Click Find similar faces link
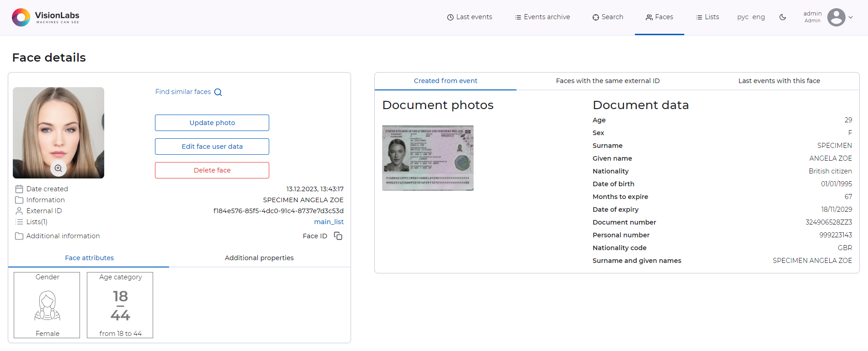 point(183,92)
